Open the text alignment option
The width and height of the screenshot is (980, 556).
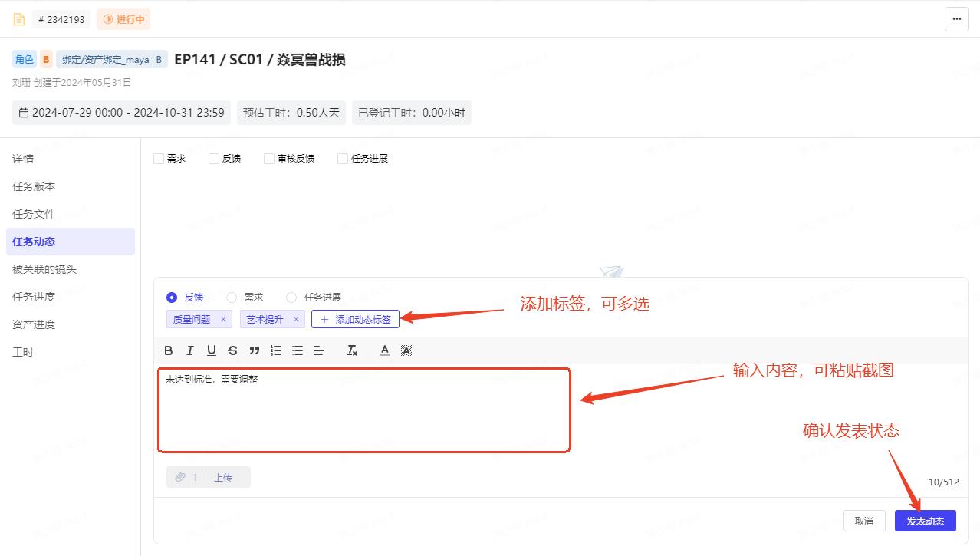pos(319,350)
